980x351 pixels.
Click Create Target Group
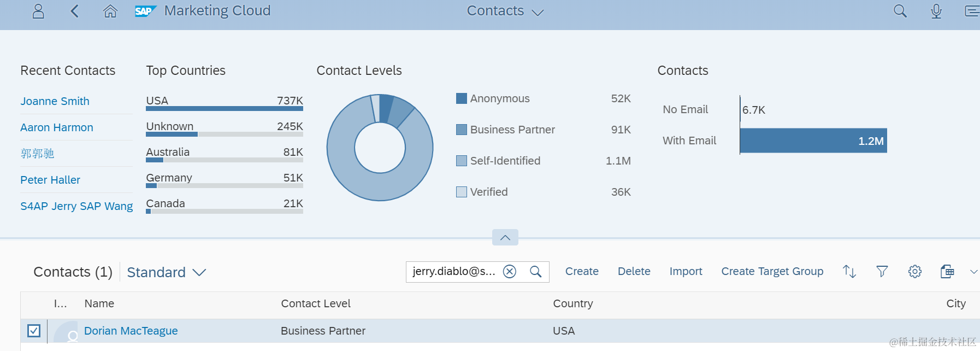(772, 271)
